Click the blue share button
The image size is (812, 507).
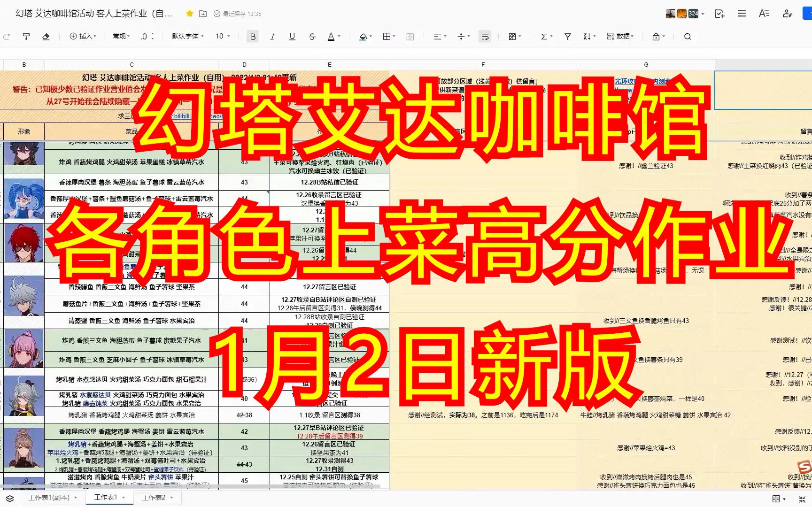click(x=808, y=14)
